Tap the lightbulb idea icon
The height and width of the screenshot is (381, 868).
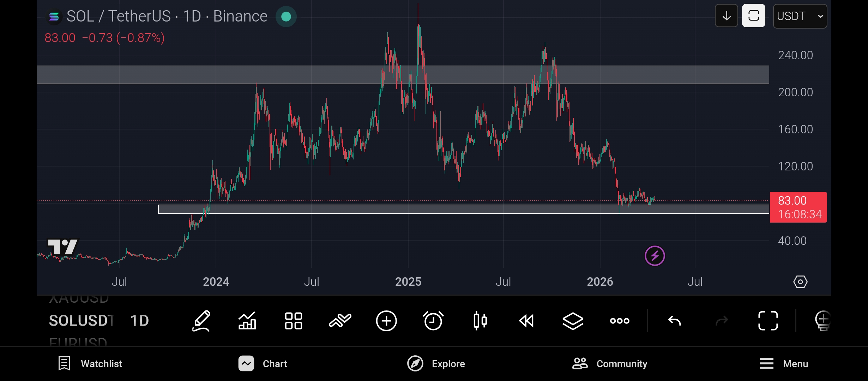point(823,321)
